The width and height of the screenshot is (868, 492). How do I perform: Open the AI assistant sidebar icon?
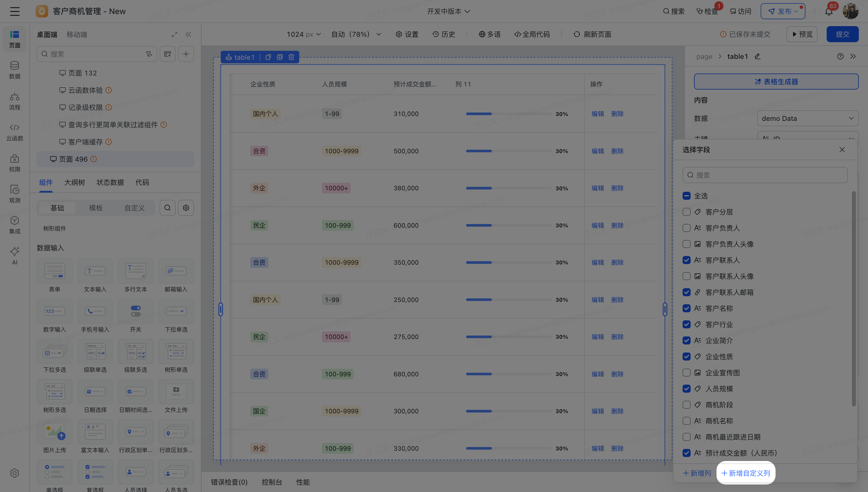coord(15,255)
